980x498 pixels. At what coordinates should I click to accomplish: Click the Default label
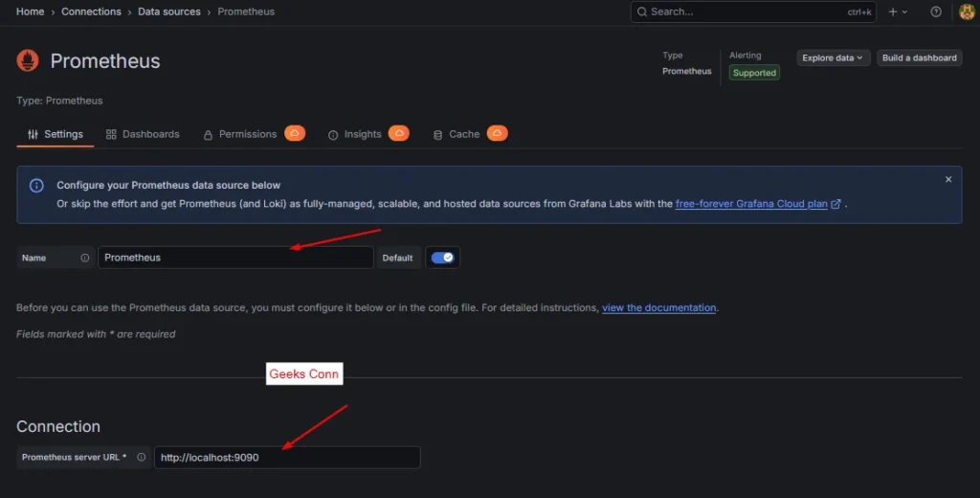point(397,258)
